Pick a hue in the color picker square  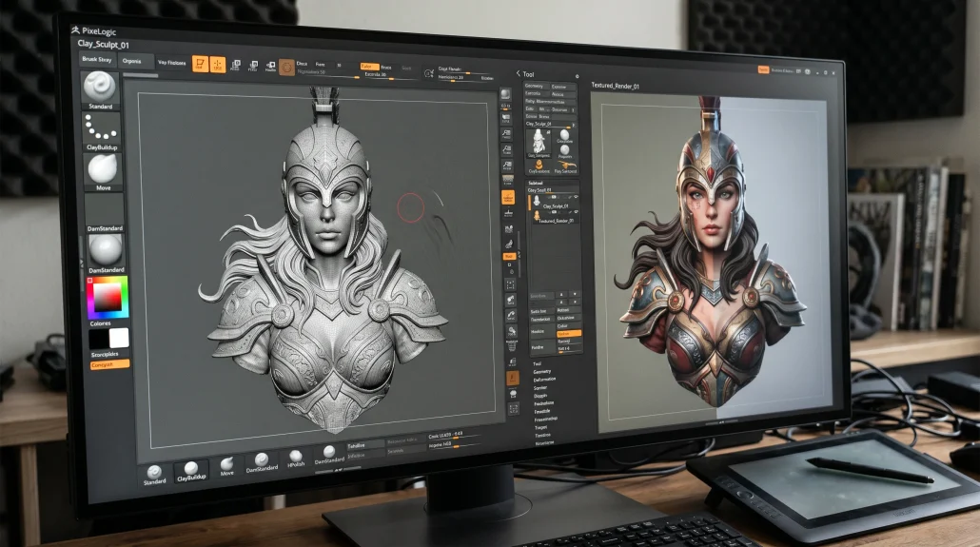(x=108, y=298)
